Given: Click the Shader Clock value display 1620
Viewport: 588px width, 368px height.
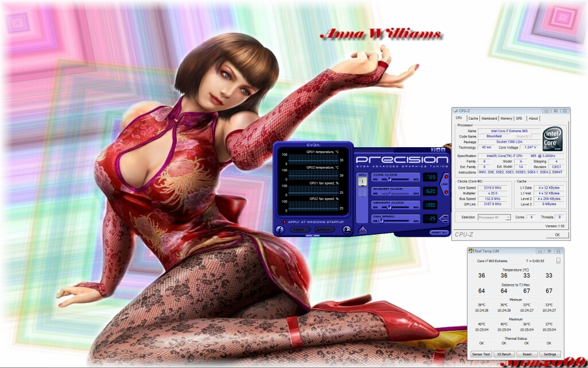Looking at the screenshot, I should (430, 191).
